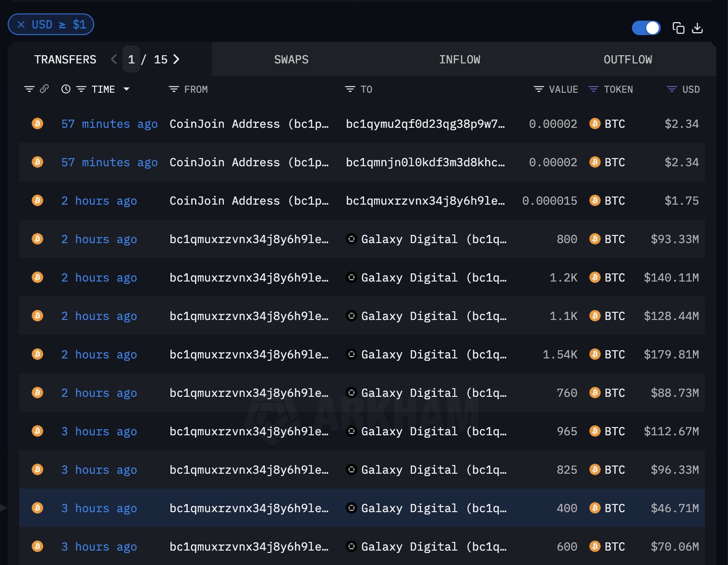
Task: Click BTC token in the $140.11M row
Action: point(607,278)
